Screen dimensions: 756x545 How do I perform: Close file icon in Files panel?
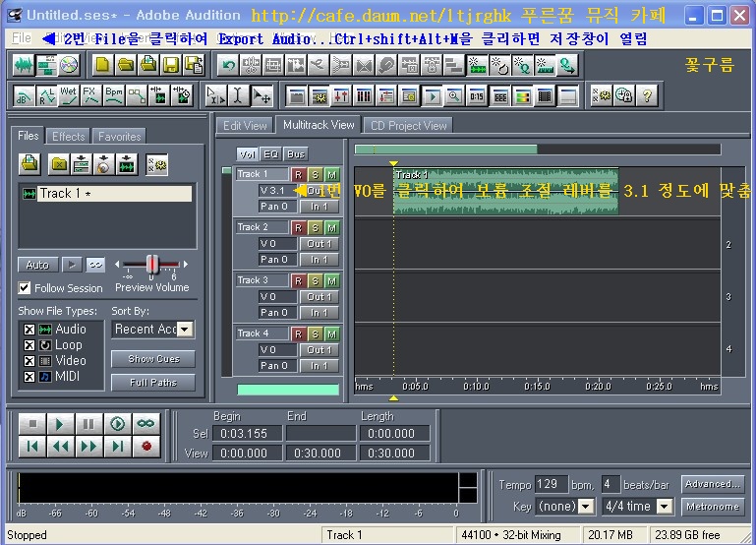coord(59,164)
